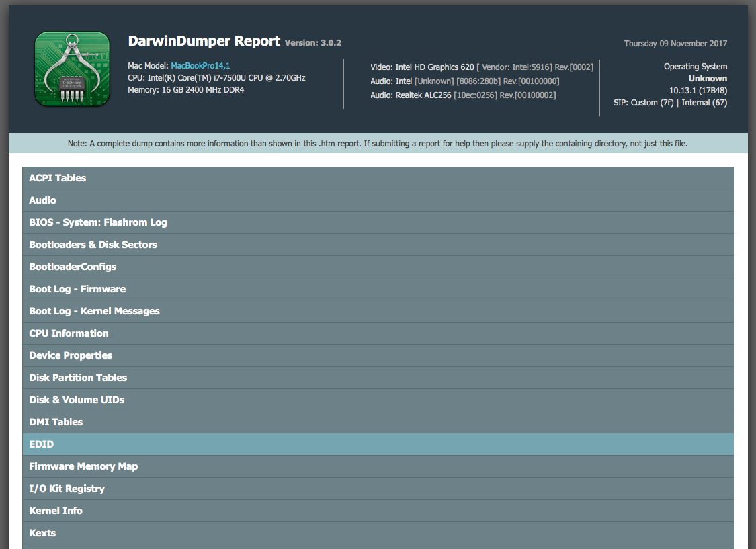Show the BootloaderConfigs section
The image size is (756, 549).
tap(73, 267)
